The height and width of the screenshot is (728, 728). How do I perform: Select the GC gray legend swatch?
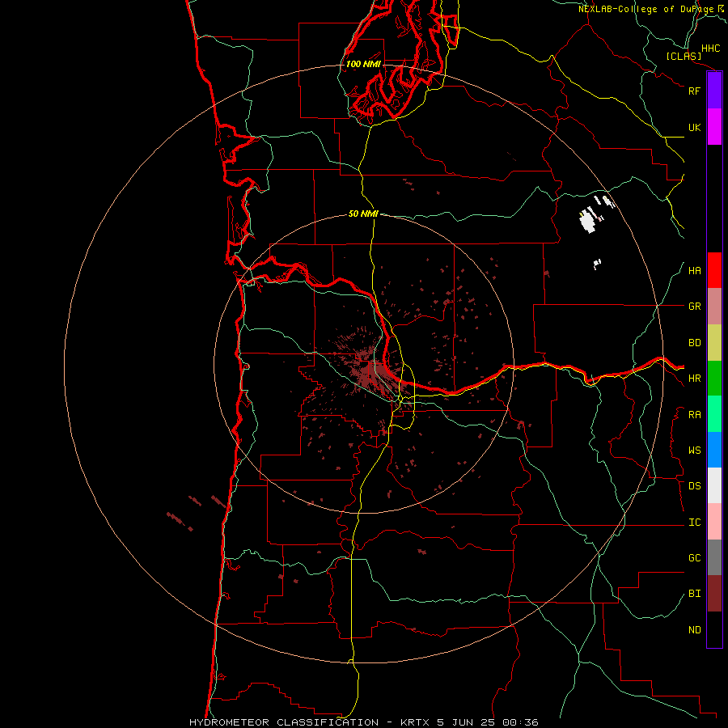coord(714,557)
